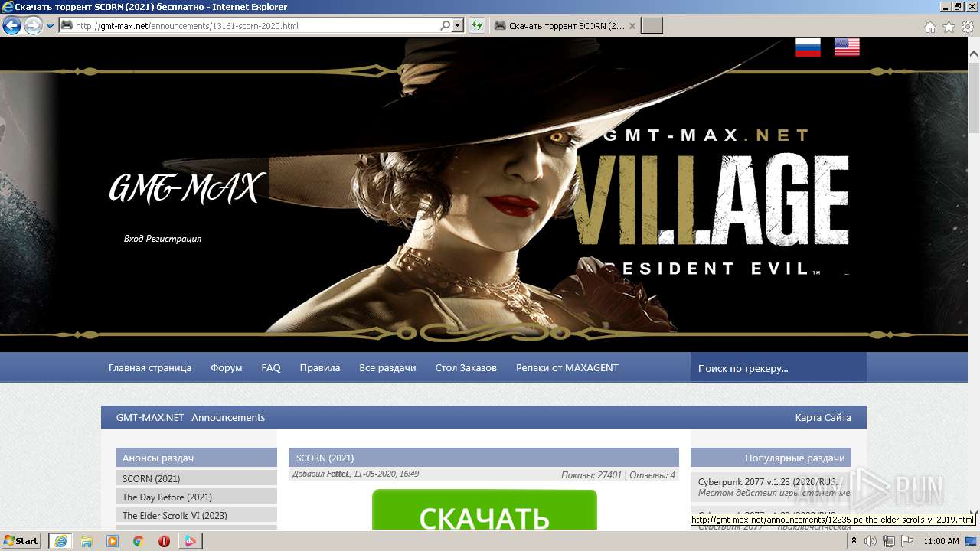Open the pink app taskbar icon
The width and height of the screenshot is (980, 551).
190,541
